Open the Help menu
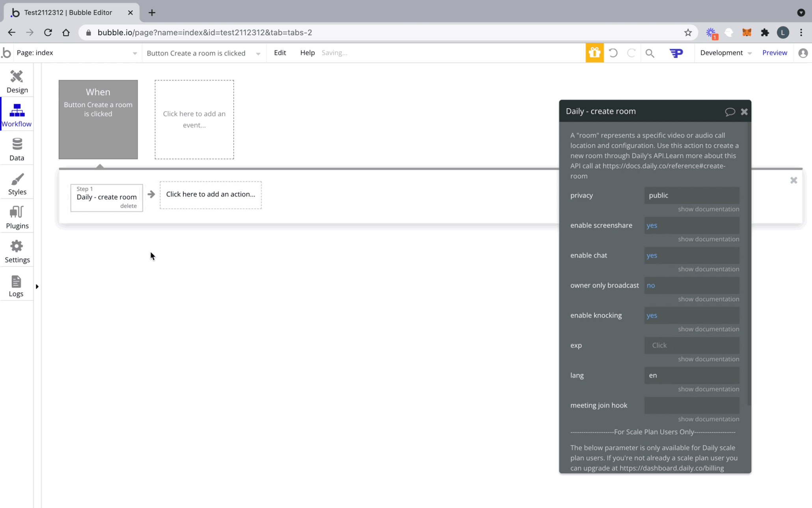This screenshot has width=812, height=508. [307, 52]
